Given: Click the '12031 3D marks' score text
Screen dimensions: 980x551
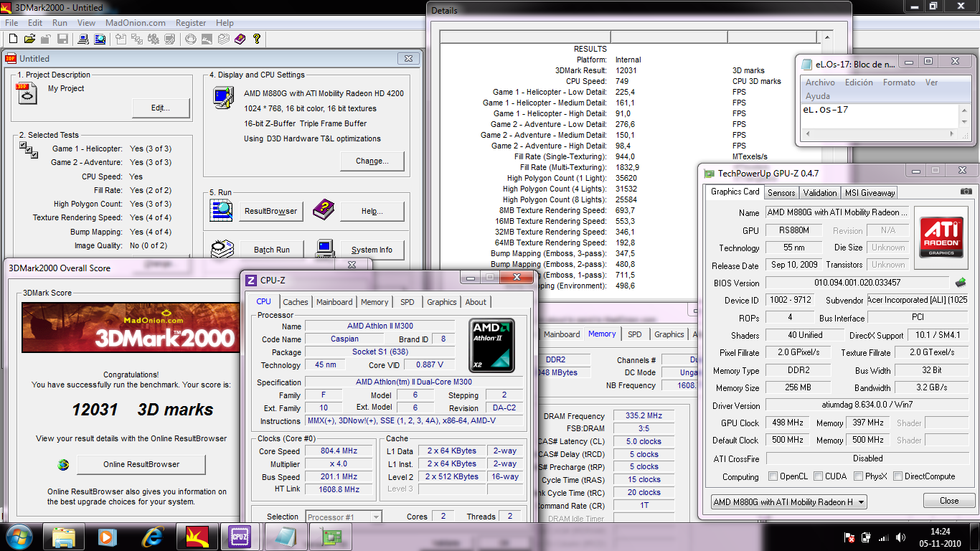Looking at the screenshot, I should [142, 410].
